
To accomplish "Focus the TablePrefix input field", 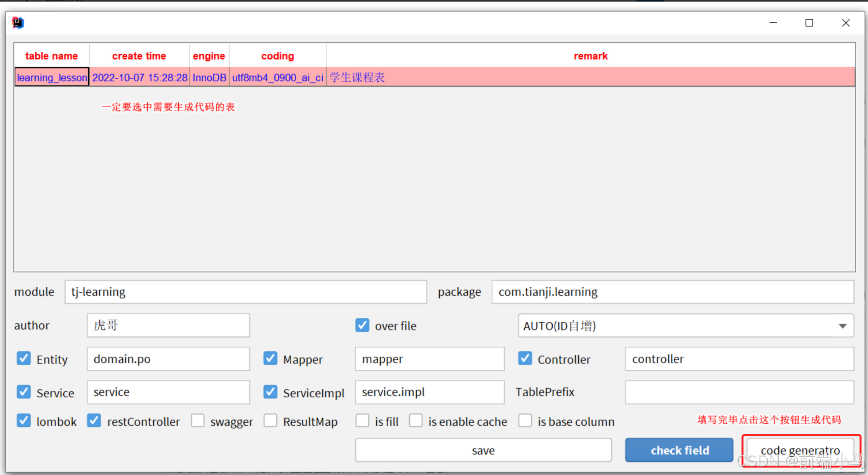I will (739, 392).
